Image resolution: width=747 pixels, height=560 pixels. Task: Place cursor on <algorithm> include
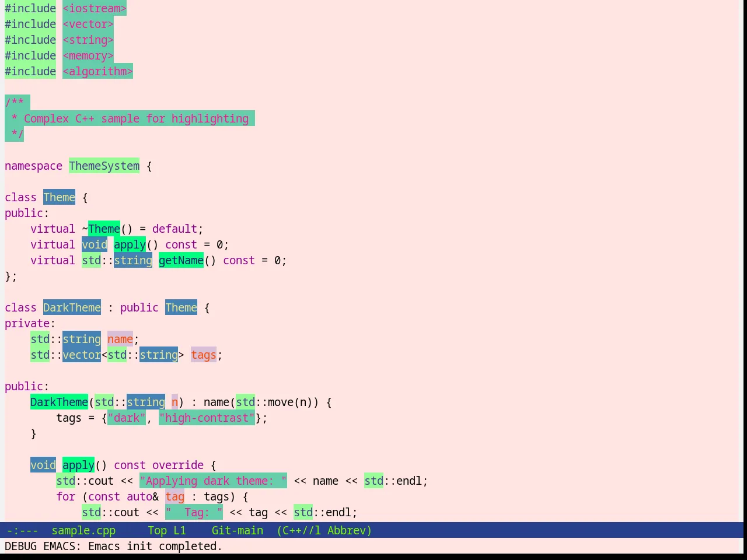[x=97, y=71]
